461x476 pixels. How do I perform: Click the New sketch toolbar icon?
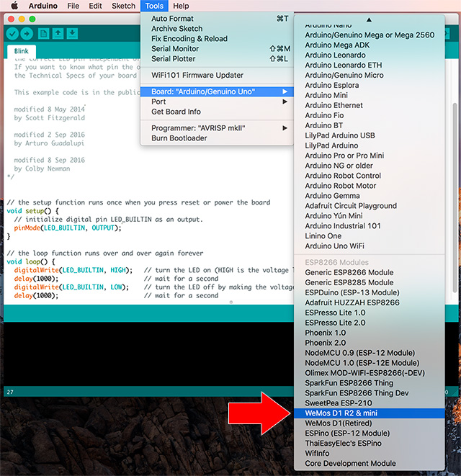[44, 33]
